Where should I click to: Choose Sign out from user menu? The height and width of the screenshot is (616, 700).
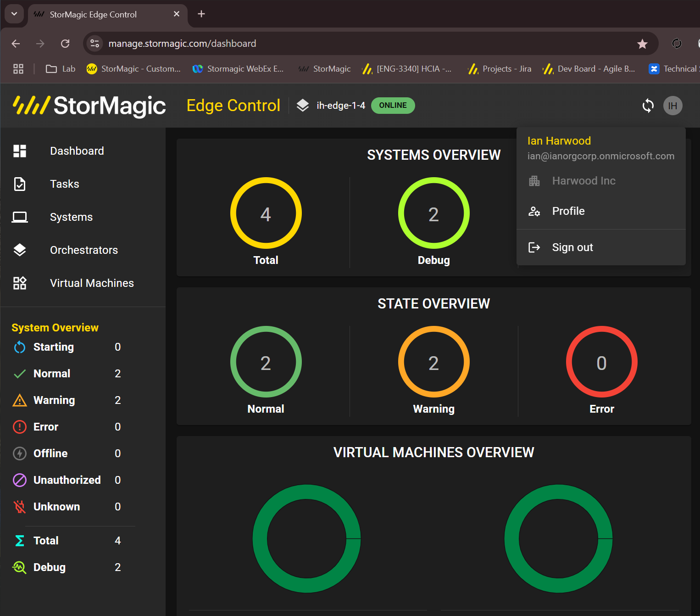601,247
